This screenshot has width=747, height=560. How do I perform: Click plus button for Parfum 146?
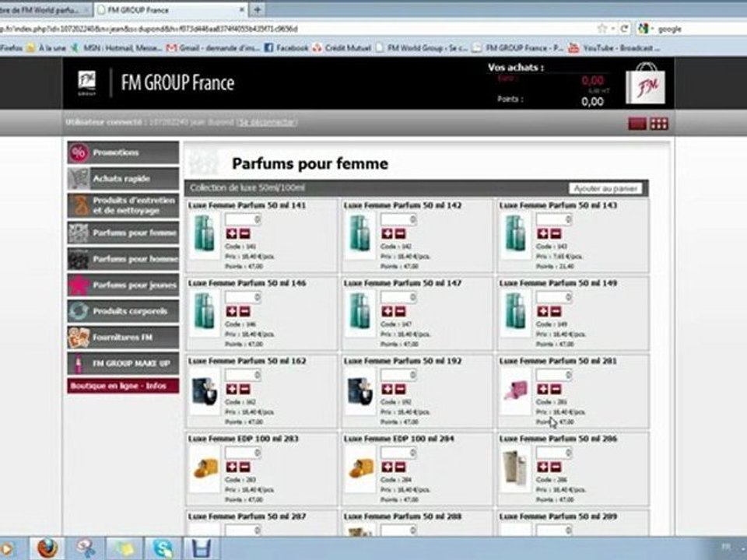pyautogui.click(x=232, y=311)
